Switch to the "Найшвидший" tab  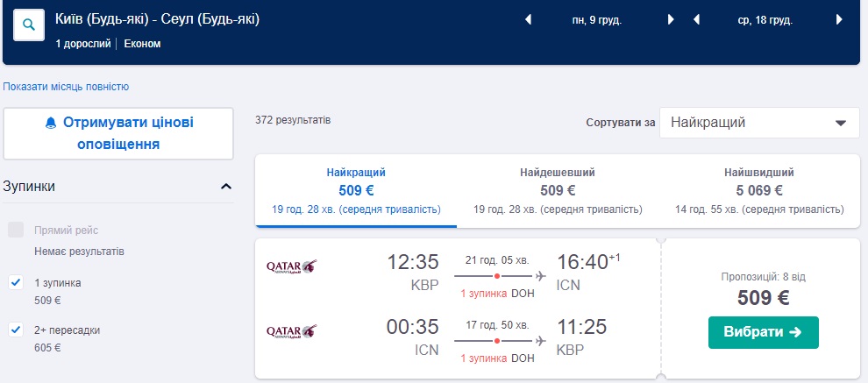tap(759, 191)
